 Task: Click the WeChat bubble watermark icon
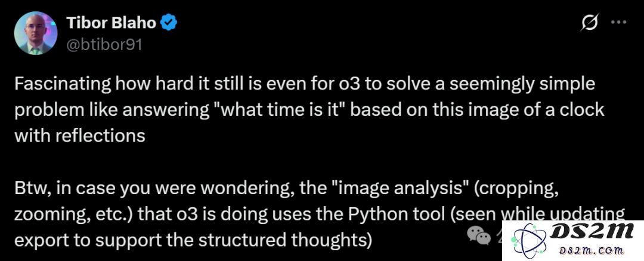click(x=479, y=235)
